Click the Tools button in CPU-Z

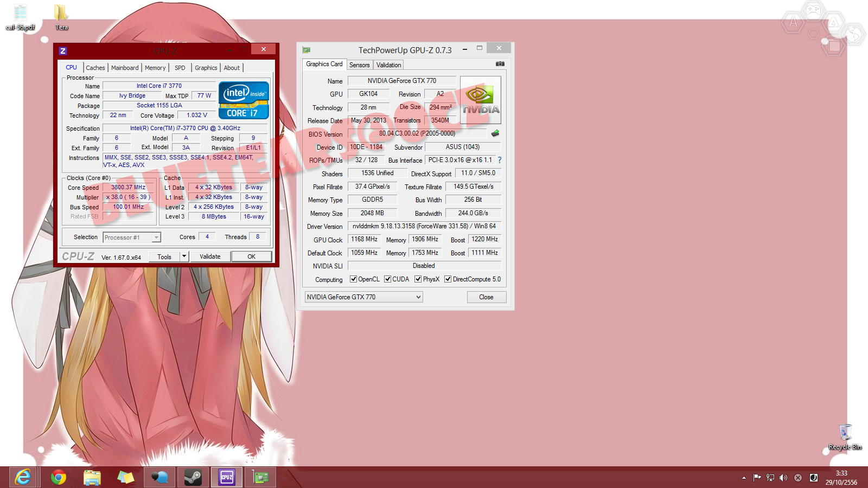pos(164,256)
